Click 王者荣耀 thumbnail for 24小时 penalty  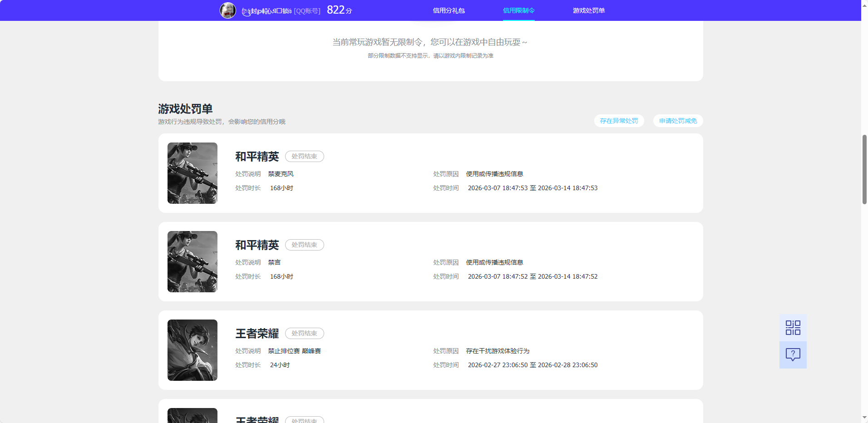tap(192, 350)
